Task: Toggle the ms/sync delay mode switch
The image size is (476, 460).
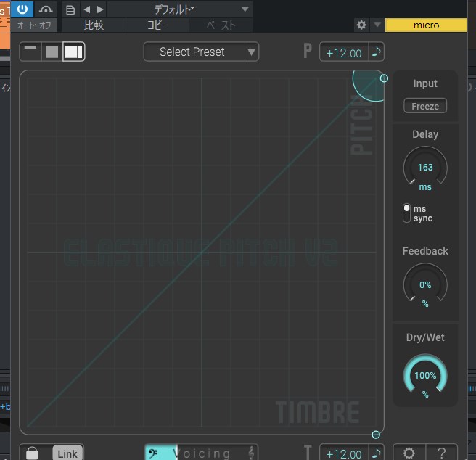Action: point(407,213)
